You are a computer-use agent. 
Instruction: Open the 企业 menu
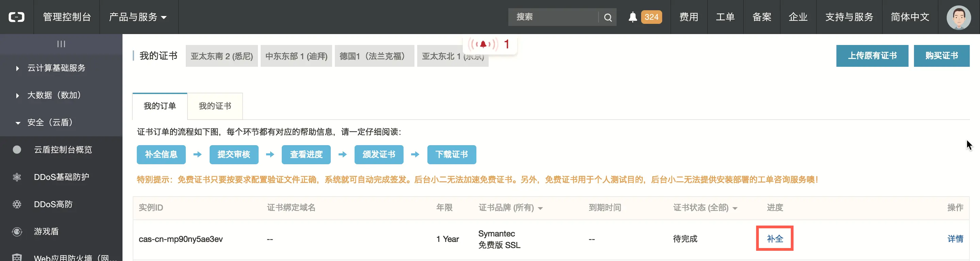(798, 17)
